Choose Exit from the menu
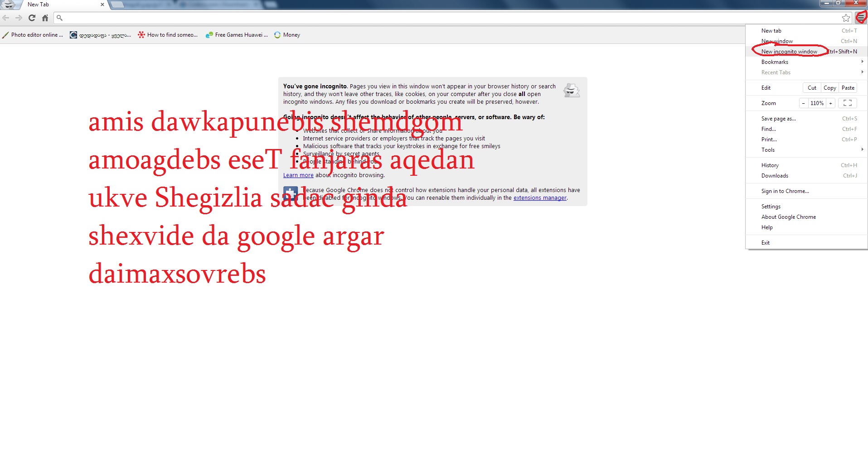868x467 pixels. tap(806, 243)
